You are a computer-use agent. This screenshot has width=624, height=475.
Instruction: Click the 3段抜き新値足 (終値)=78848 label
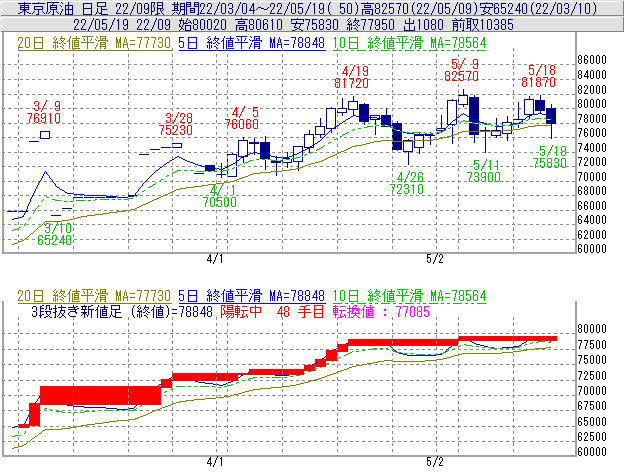122,311
